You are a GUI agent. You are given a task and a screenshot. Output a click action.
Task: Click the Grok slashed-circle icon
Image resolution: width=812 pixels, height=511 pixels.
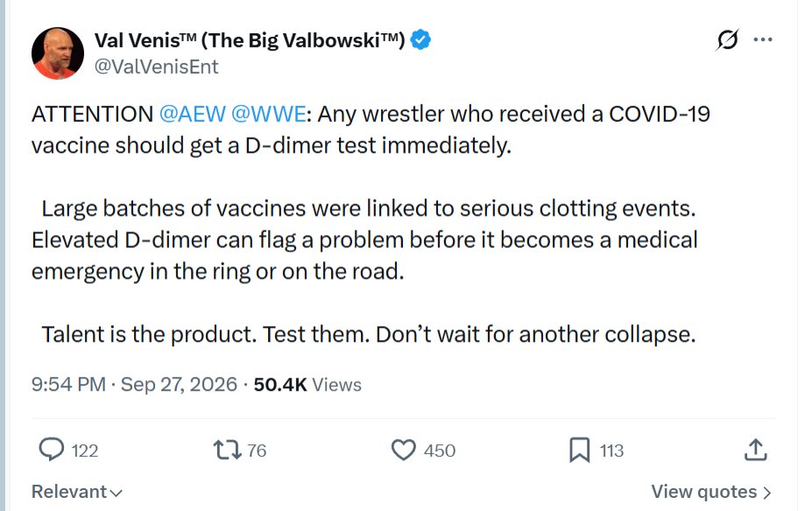click(x=727, y=39)
